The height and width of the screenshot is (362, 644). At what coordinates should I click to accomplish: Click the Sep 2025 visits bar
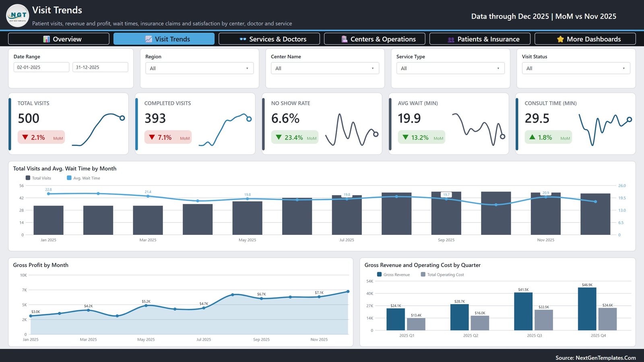point(446,213)
